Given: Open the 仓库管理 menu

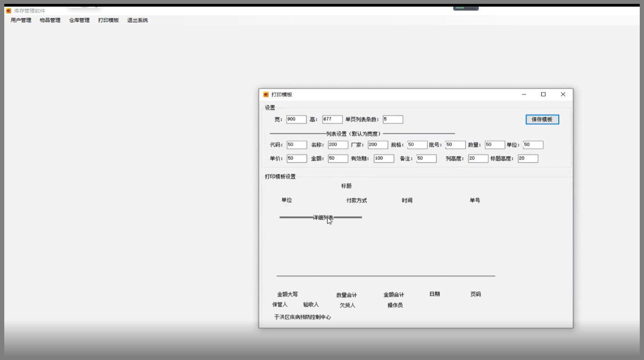Looking at the screenshot, I should [79, 20].
